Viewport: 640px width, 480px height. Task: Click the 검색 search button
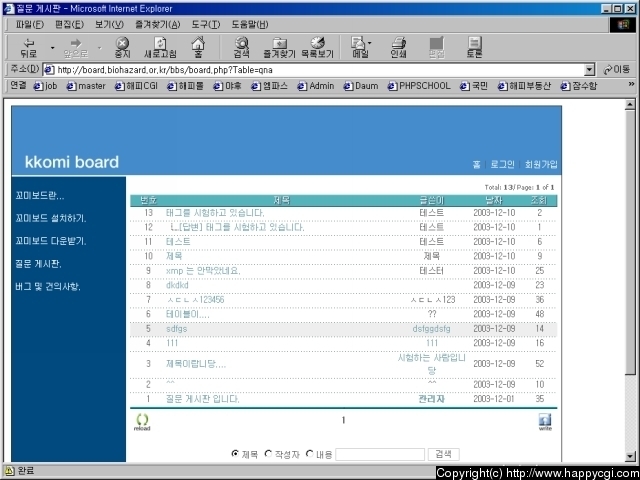pos(443,454)
